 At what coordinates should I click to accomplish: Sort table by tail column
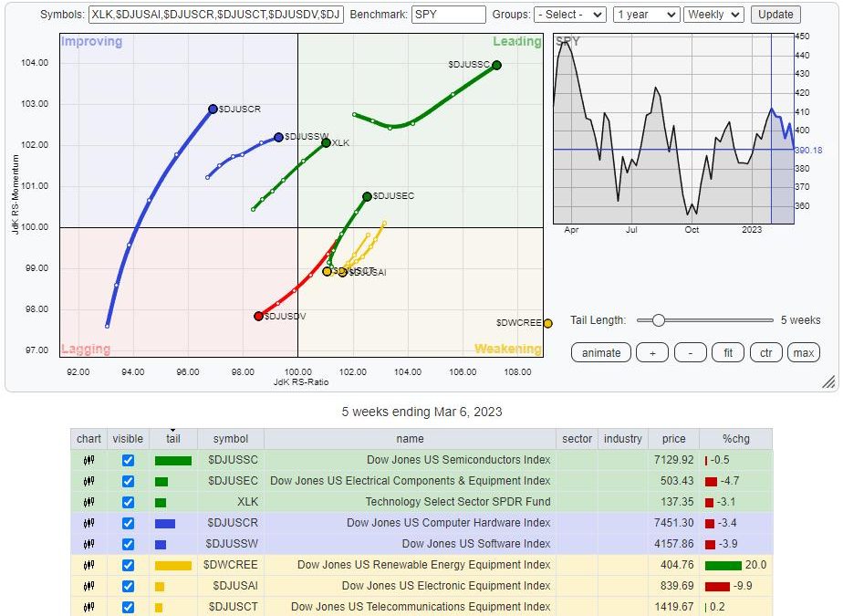[173, 439]
